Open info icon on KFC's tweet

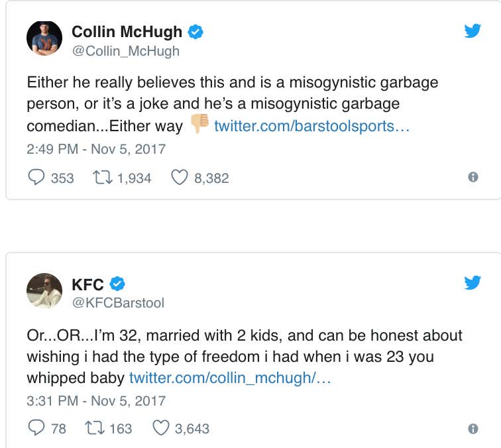click(473, 429)
